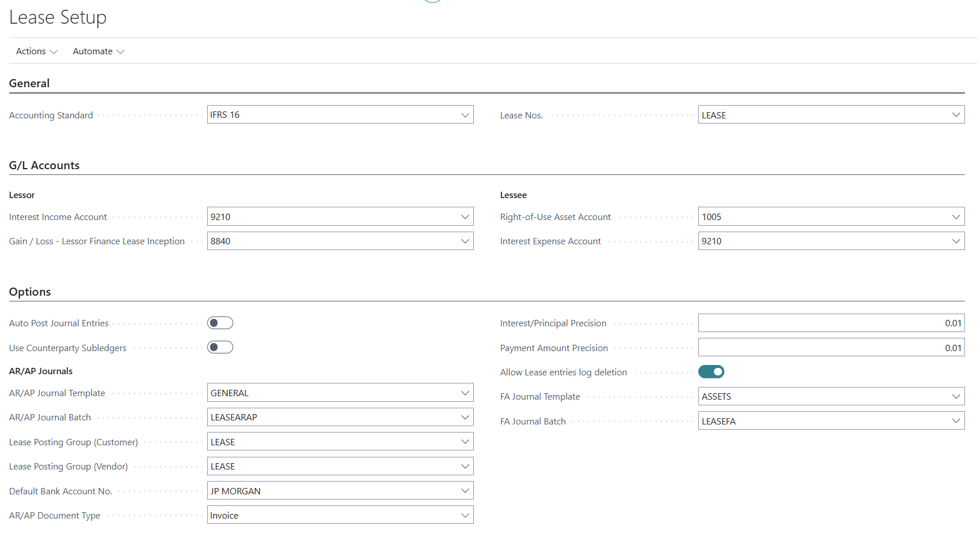Viewport: 980px width, 544px height.
Task: Open Default Bank Account No. dropdown
Action: tap(465, 491)
